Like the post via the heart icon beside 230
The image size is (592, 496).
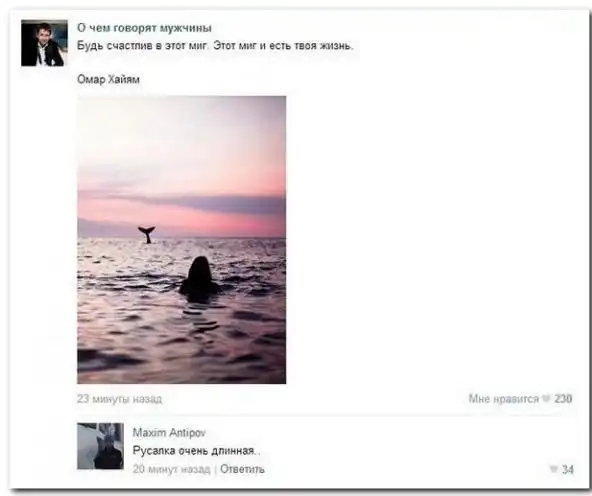click(x=546, y=398)
